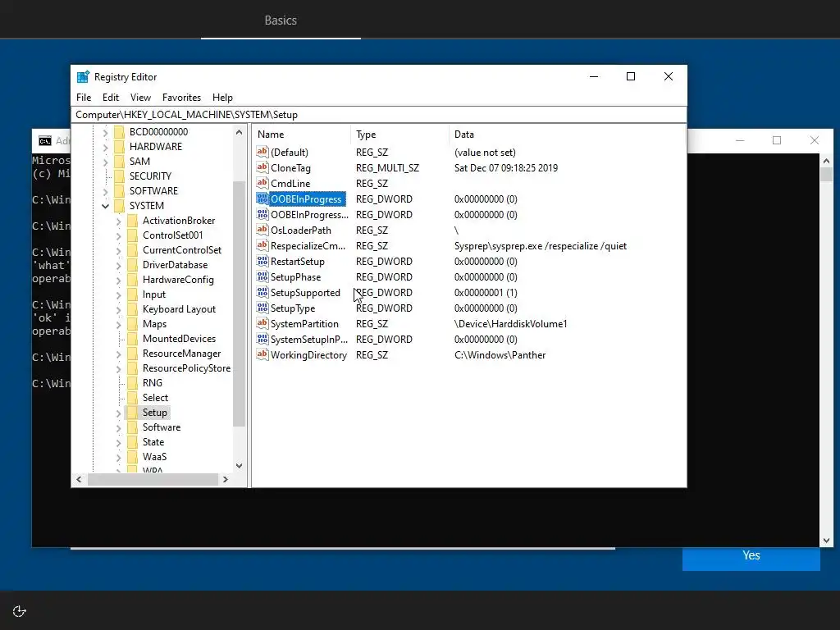Open the Favorites menu
This screenshot has height=630, width=840.
(x=181, y=98)
